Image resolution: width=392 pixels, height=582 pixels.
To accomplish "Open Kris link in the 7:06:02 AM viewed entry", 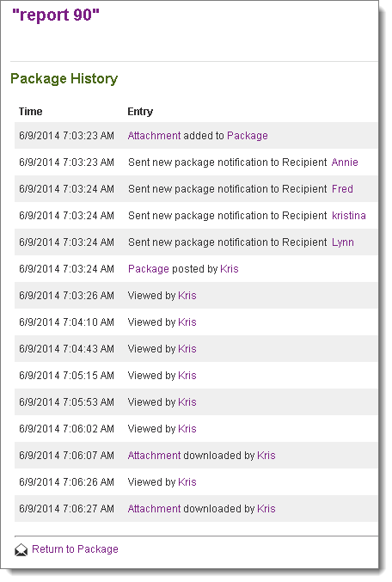I will pos(187,429).
